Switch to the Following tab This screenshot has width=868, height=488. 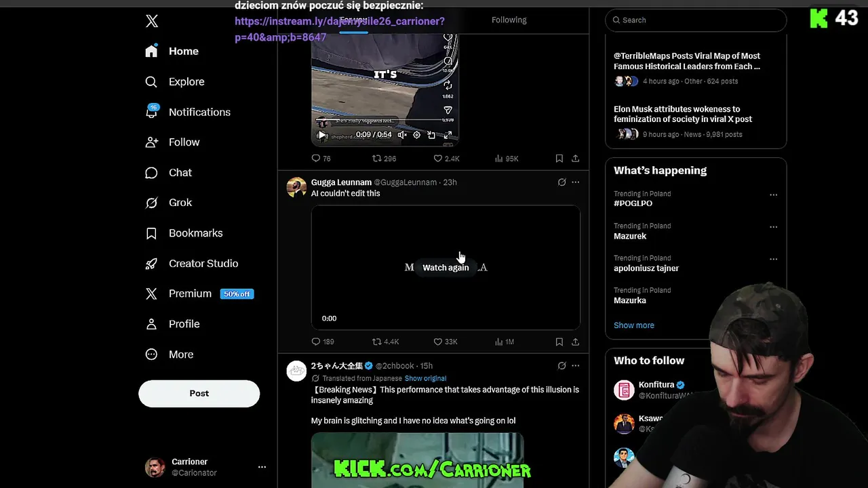[509, 20]
